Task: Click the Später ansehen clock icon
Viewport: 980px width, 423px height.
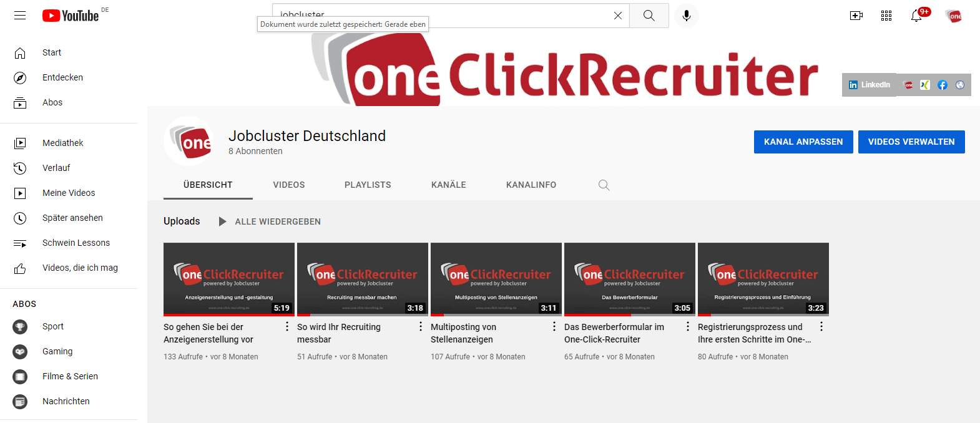Action: click(20, 218)
